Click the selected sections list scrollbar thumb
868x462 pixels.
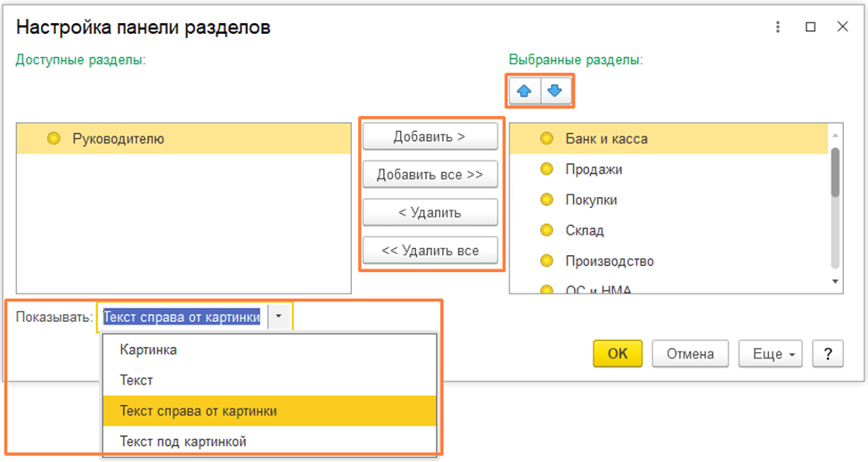tap(835, 171)
